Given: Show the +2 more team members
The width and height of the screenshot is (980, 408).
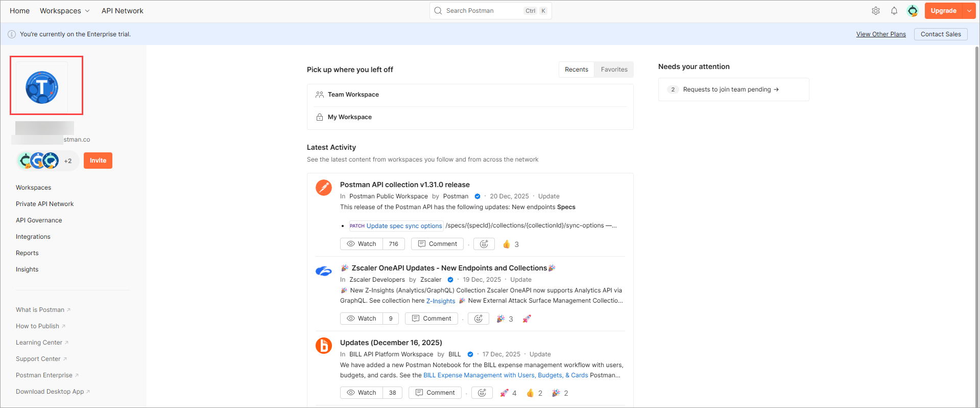Looking at the screenshot, I should (x=68, y=161).
